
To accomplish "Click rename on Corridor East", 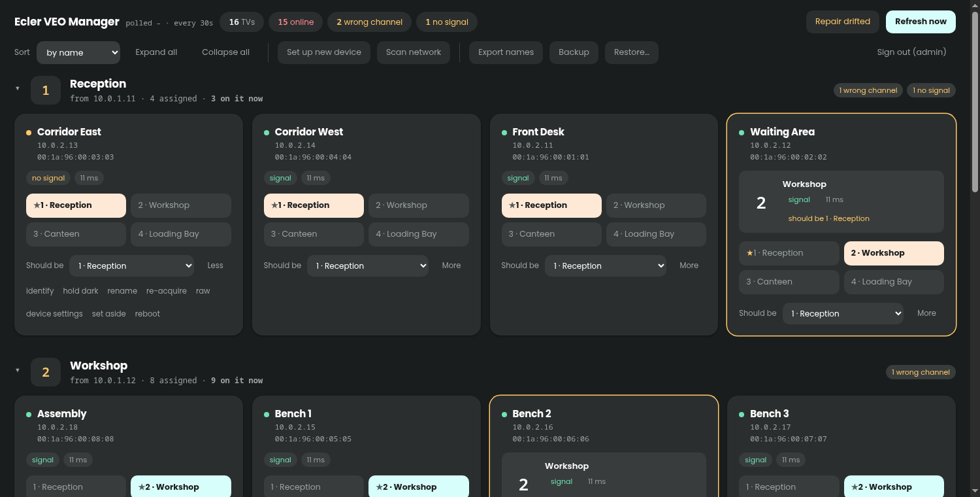I will tap(122, 291).
